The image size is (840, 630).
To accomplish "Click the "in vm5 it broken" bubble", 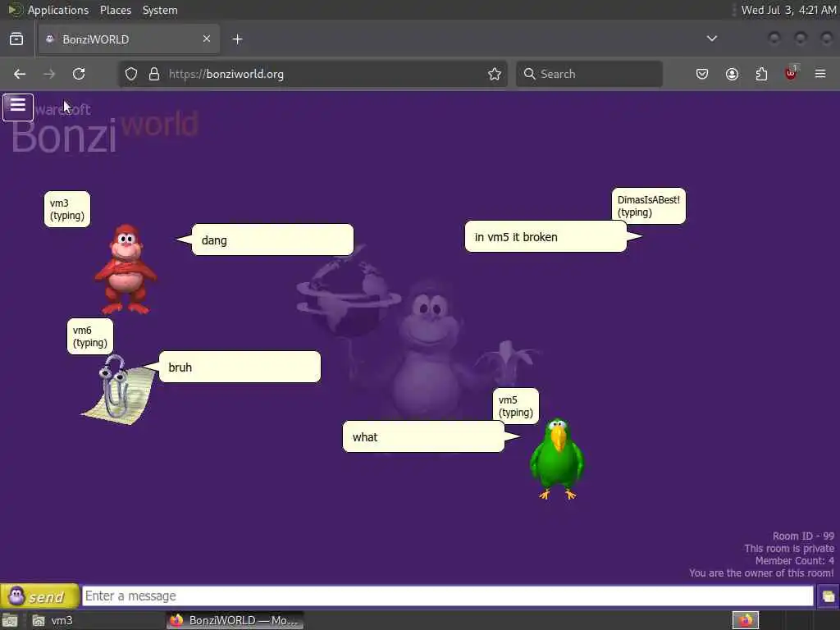I will point(546,237).
